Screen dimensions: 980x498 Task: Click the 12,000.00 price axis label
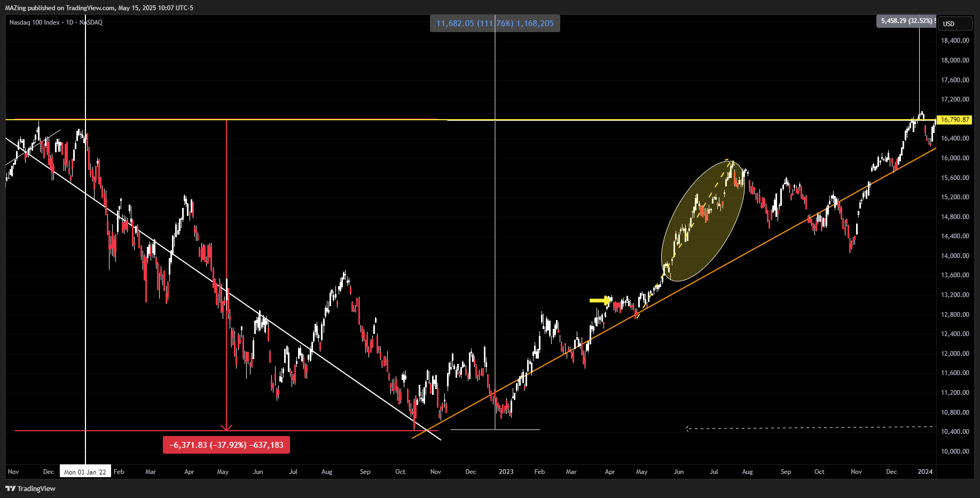click(x=955, y=354)
